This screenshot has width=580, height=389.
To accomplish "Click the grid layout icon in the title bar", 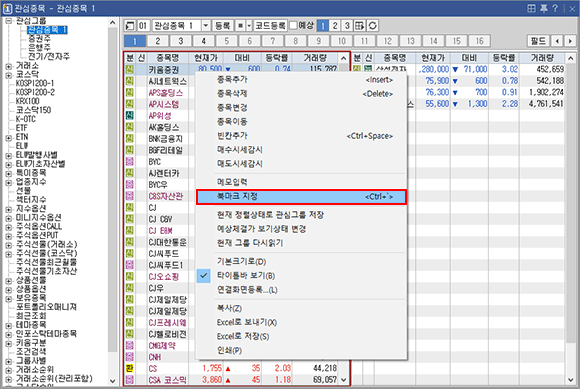I will coord(531,8).
